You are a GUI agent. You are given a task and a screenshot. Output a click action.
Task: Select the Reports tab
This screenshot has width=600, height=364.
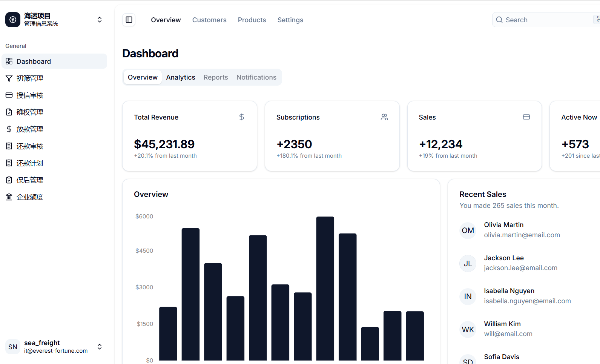(216, 77)
